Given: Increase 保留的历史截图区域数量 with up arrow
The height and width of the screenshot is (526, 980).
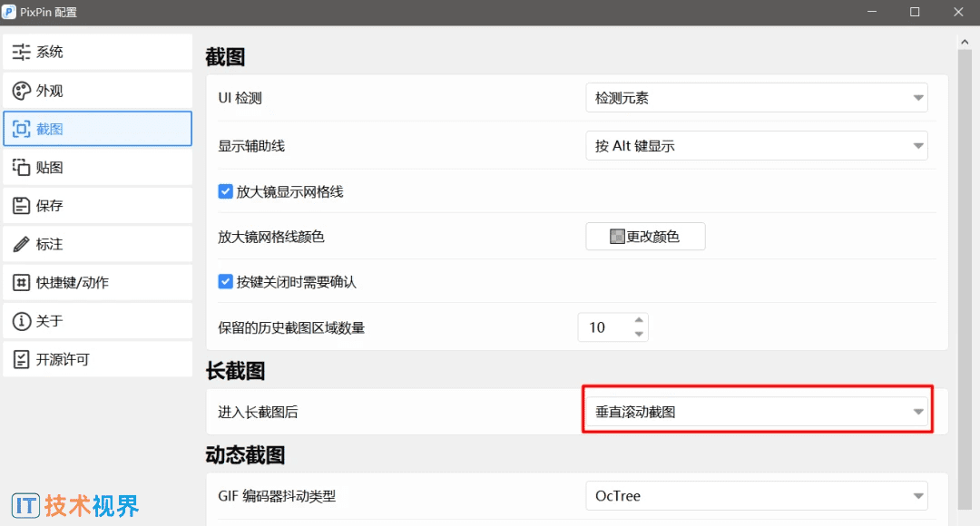Looking at the screenshot, I should click(x=639, y=320).
